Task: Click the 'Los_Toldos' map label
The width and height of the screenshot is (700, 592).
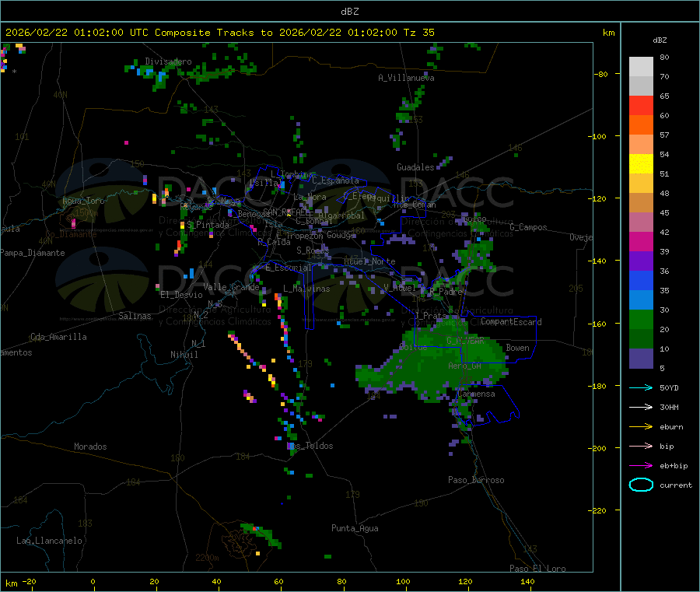Action: tap(310, 446)
